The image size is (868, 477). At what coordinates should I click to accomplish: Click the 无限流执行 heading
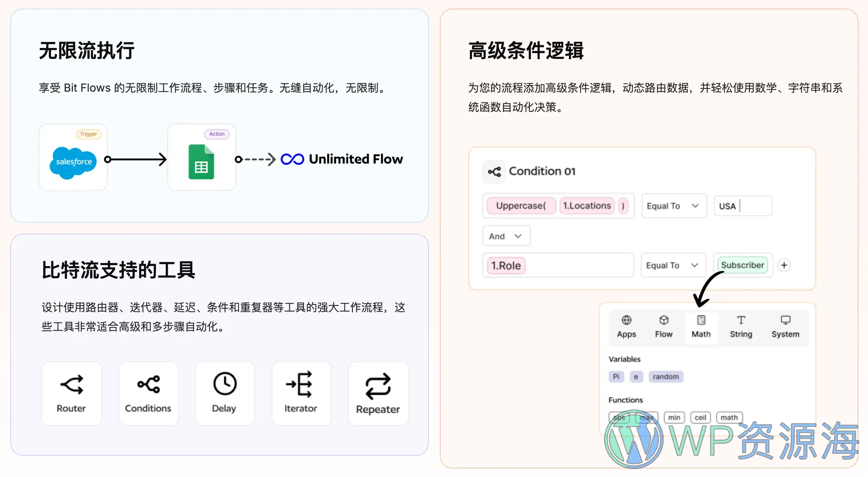pos(87,51)
